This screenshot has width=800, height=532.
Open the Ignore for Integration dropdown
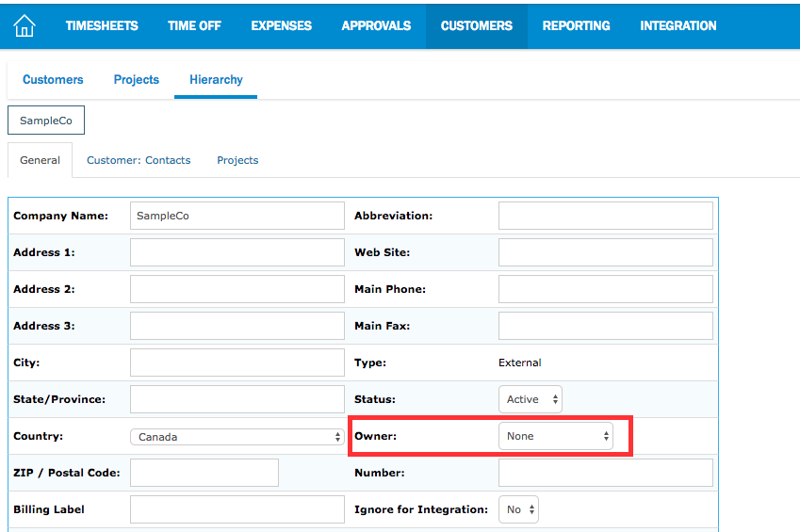518,509
